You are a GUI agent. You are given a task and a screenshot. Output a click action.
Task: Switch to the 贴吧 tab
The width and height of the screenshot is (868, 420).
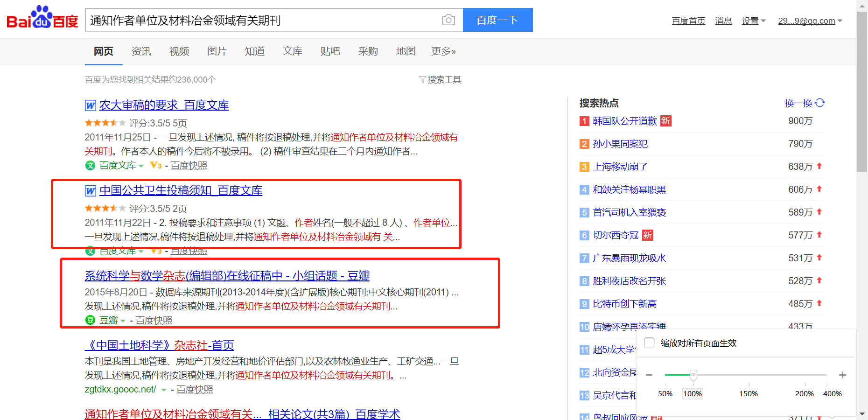coord(330,51)
